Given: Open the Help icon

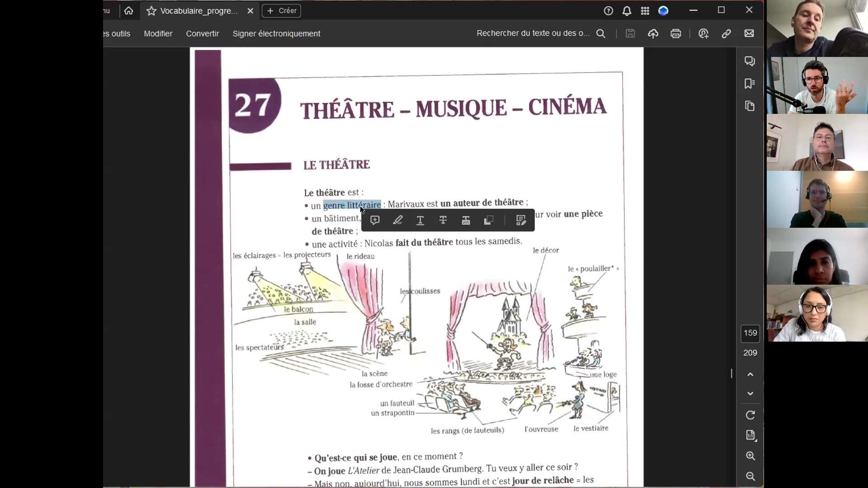Looking at the screenshot, I should pos(609,11).
